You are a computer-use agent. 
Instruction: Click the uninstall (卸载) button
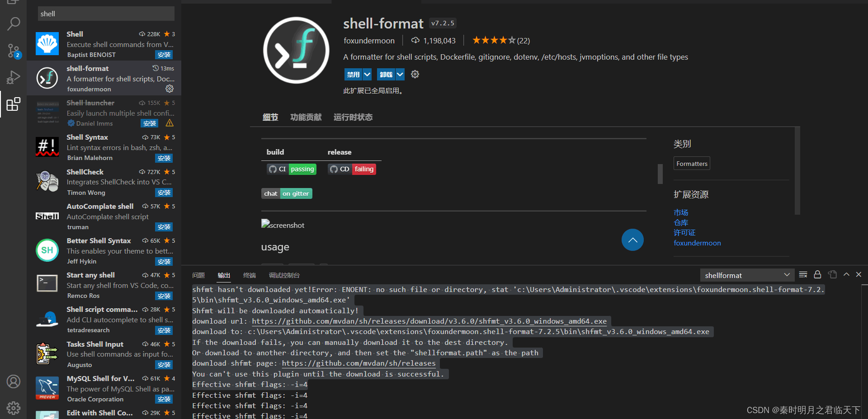[x=386, y=74]
